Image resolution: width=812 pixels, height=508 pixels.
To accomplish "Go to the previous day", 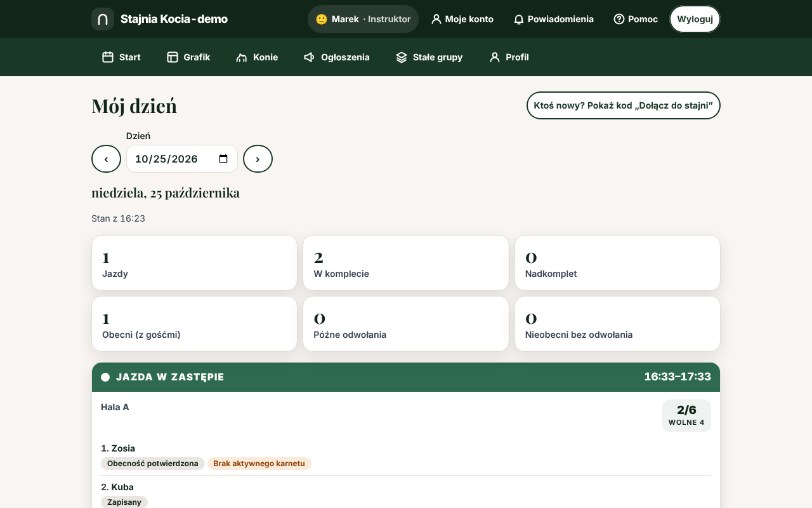I will point(106,159).
